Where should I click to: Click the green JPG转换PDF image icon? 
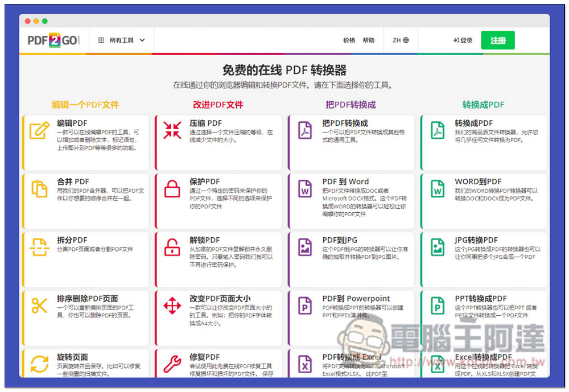click(438, 247)
